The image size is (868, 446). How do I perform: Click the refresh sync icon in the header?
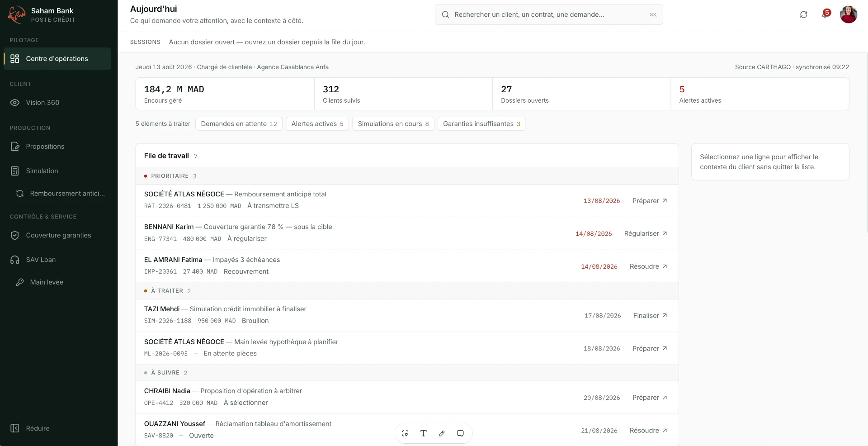click(x=803, y=14)
